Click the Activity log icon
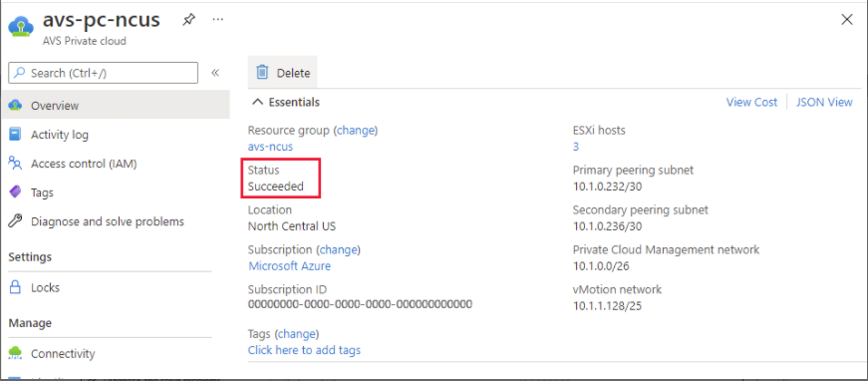 click(x=15, y=135)
